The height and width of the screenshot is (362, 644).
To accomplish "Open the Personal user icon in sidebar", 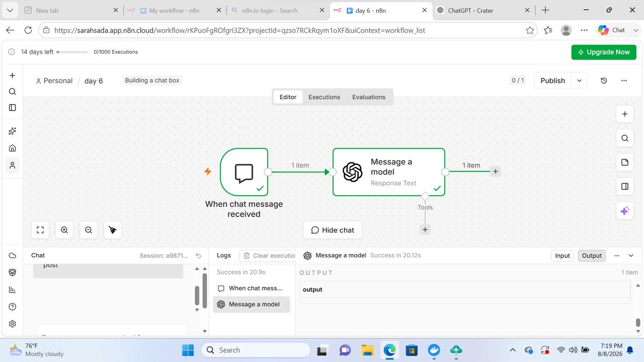I will [x=12, y=165].
